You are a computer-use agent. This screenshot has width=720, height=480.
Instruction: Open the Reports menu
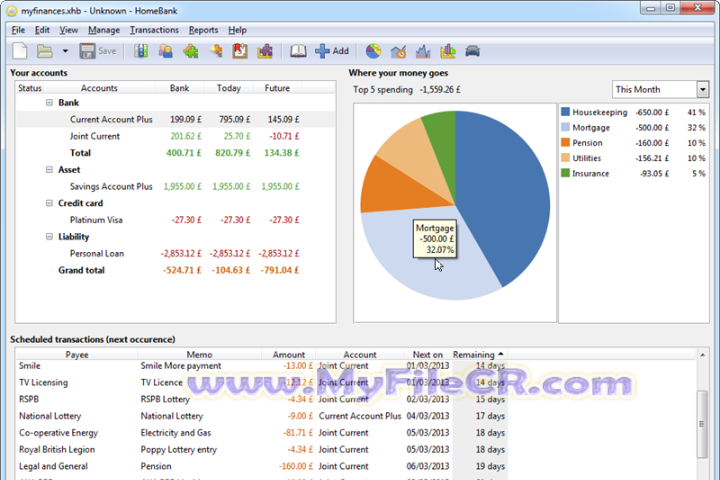203,30
